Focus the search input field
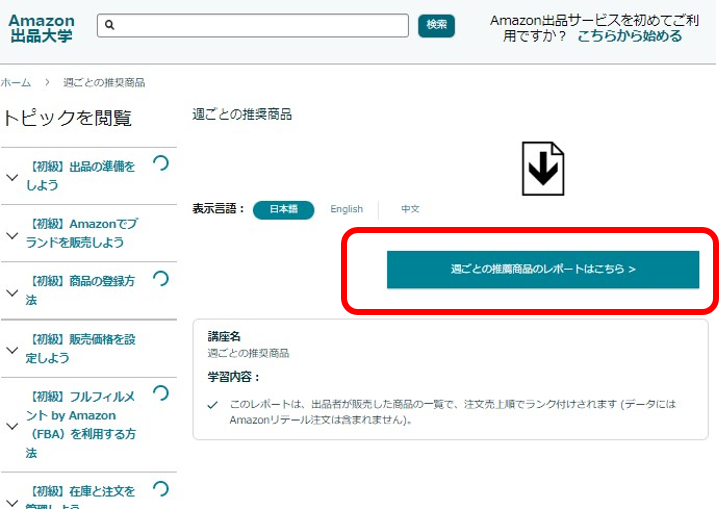The width and height of the screenshot is (719, 509). coord(253,25)
